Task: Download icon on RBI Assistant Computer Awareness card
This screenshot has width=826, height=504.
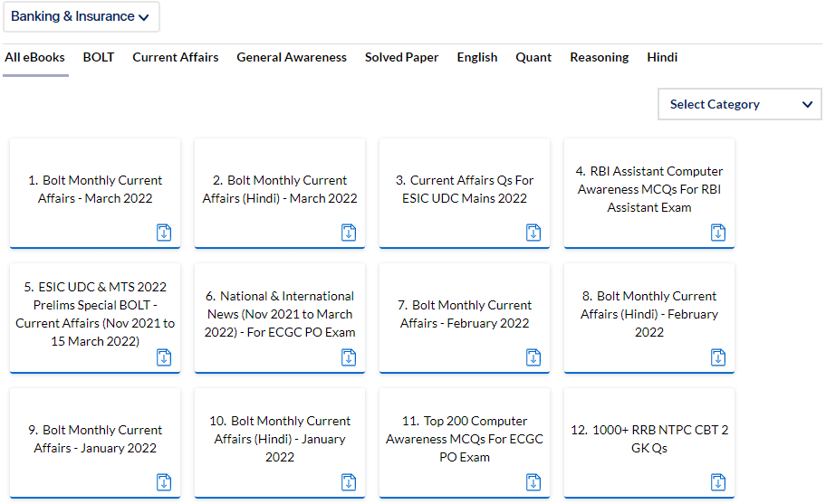Action: pyautogui.click(x=718, y=233)
